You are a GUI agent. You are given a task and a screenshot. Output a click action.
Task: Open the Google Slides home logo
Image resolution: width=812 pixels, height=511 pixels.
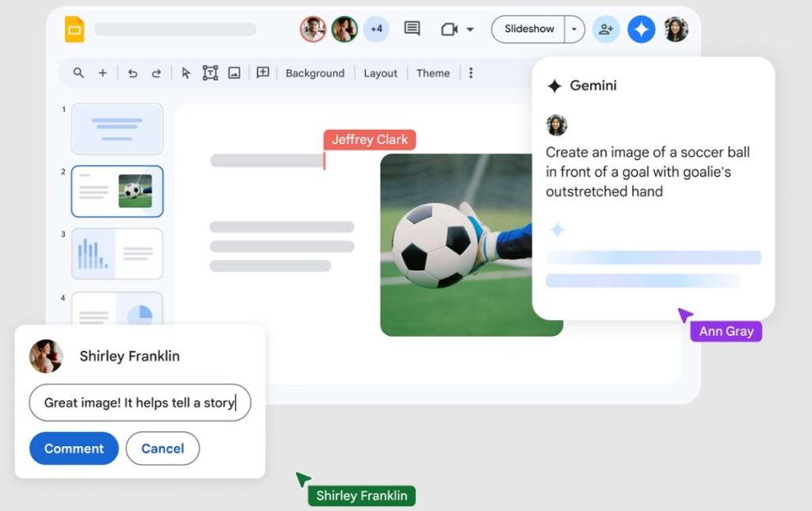[x=75, y=29]
